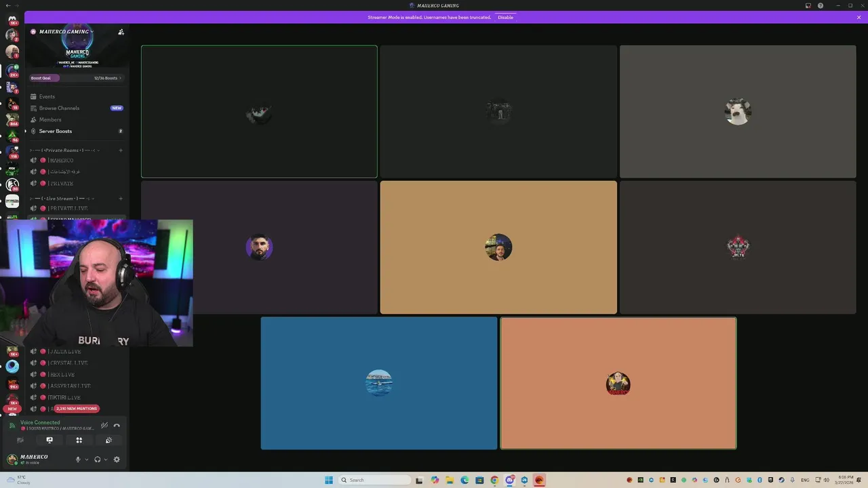Open Discord from the taskbar
Viewport: 868px width, 488px height.
tap(509, 480)
